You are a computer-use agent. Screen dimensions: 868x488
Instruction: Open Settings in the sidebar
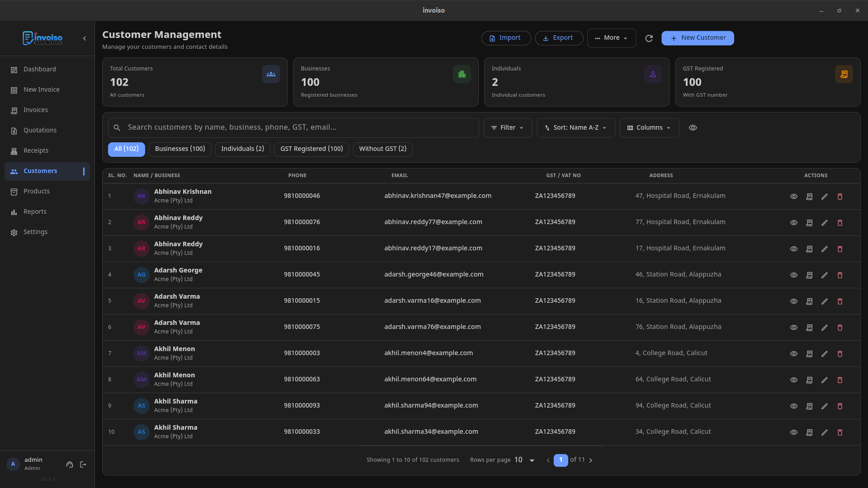[47, 232]
